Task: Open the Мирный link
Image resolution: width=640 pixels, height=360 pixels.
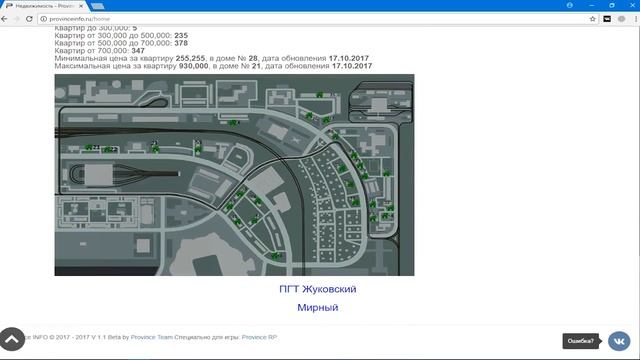Action: 318,307
